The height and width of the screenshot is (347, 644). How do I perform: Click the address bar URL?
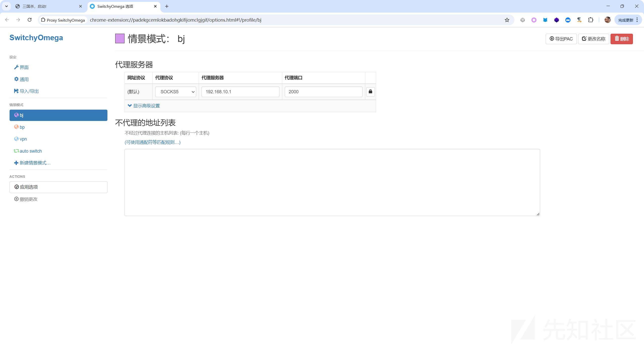(176, 20)
